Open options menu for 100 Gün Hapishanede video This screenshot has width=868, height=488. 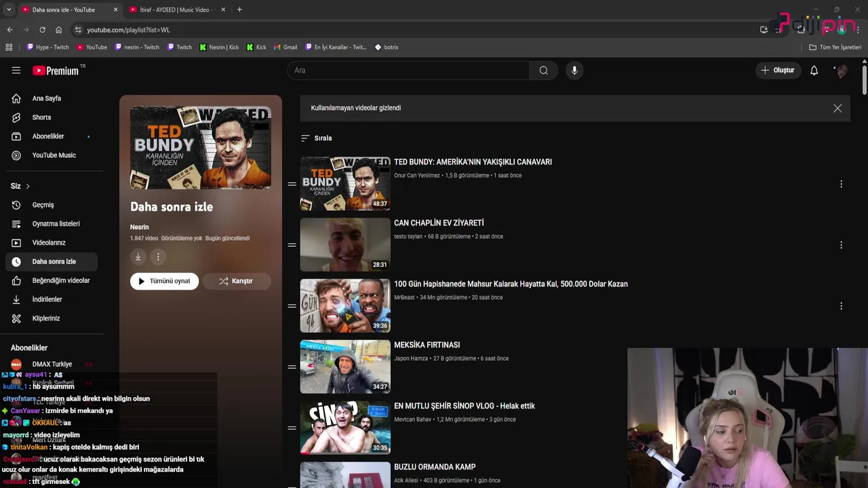[x=841, y=306]
